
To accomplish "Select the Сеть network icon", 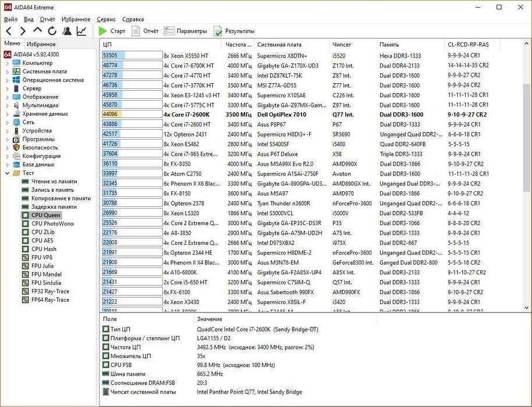I will point(16,122).
